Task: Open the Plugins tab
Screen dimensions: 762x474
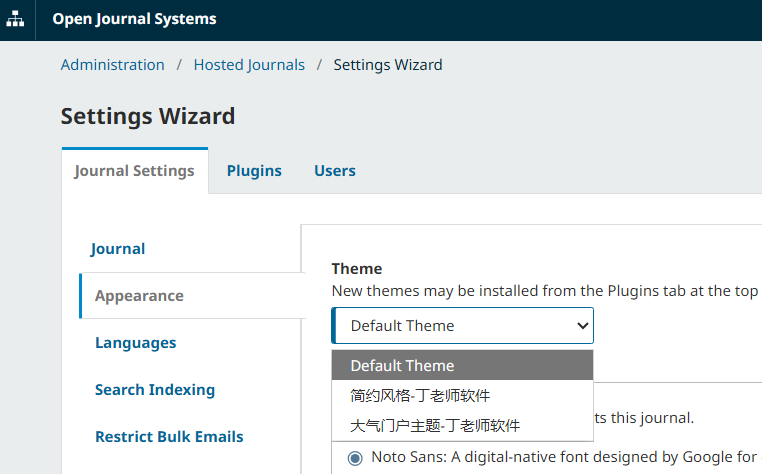Action: (254, 171)
